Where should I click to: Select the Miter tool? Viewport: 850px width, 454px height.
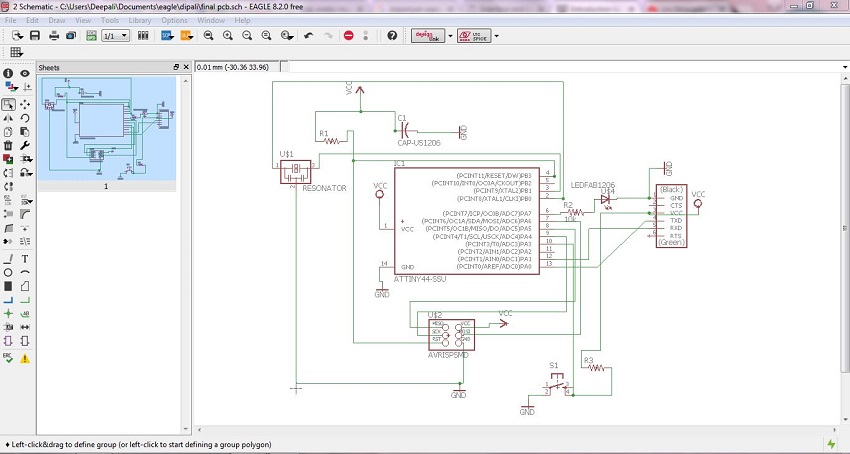click(x=25, y=214)
